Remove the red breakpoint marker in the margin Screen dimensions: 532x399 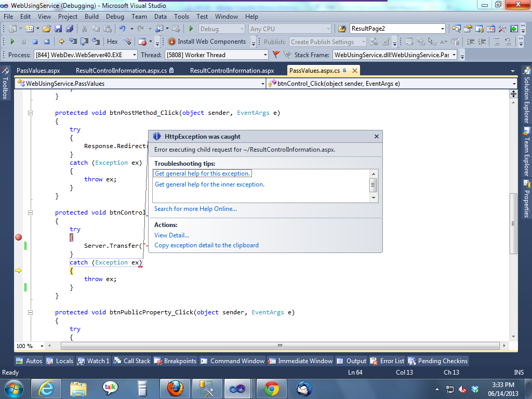click(19, 237)
